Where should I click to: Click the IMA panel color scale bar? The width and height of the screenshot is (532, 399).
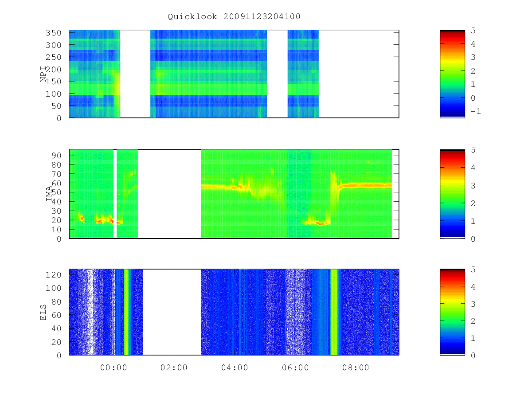coord(452,194)
